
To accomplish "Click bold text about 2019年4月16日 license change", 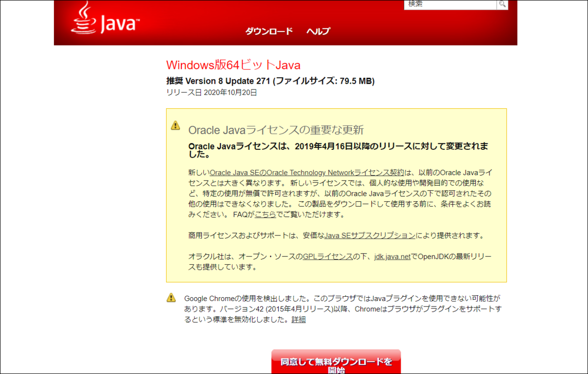I will click(x=338, y=151).
